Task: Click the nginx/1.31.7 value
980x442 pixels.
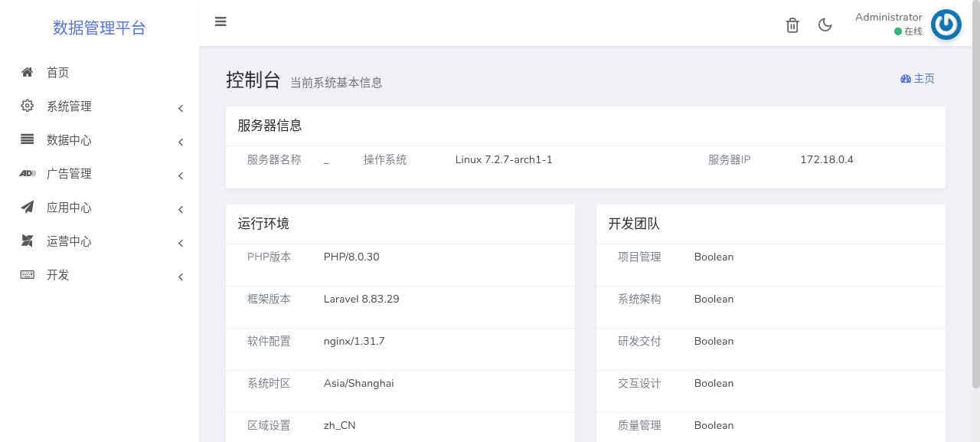Action: [x=354, y=342]
